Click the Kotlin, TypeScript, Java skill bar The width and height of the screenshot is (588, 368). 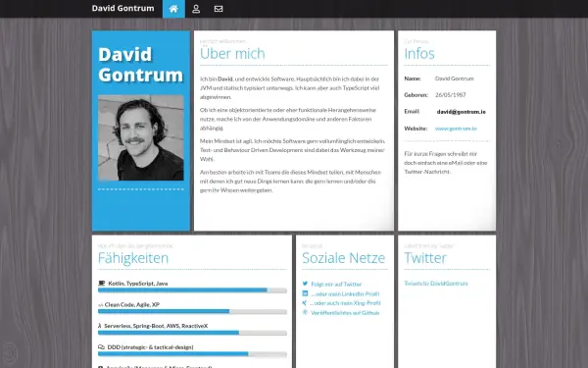[192, 290]
